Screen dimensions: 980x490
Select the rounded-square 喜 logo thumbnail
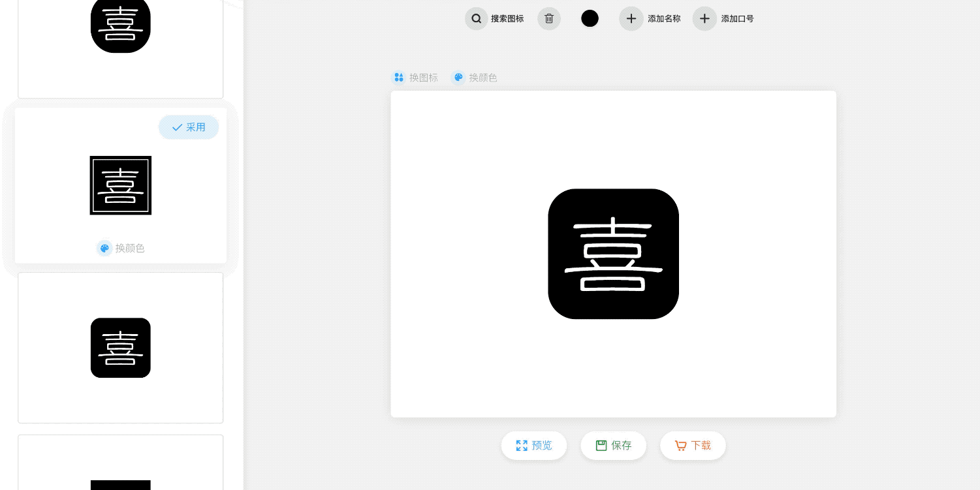click(x=121, y=348)
